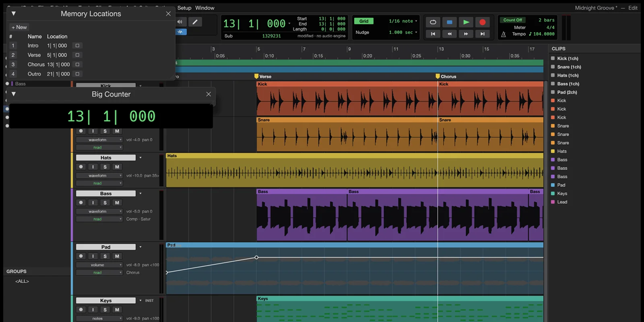Click the Edit window label at top right
The width and height of the screenshot is (644, 322).
point(633,8)
